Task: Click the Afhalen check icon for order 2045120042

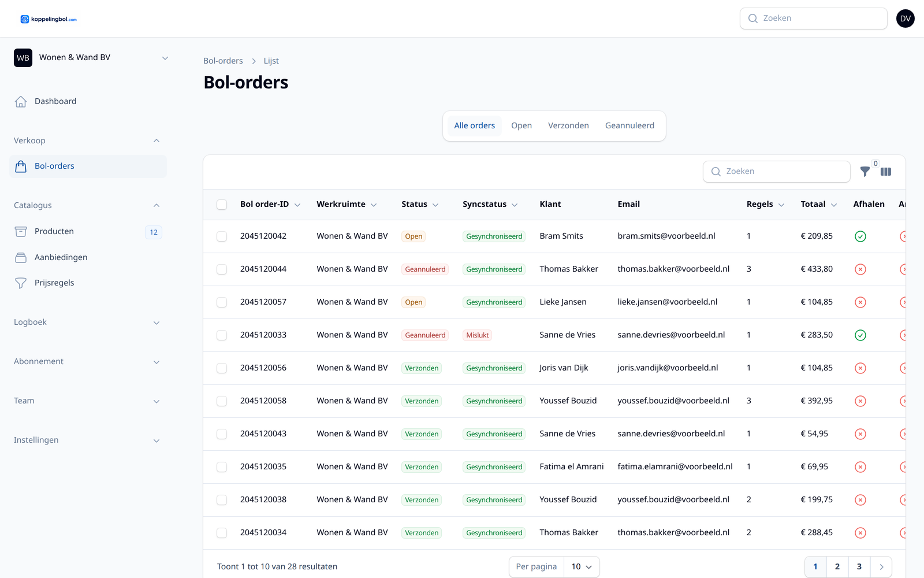Action: (x=860, y=236)
